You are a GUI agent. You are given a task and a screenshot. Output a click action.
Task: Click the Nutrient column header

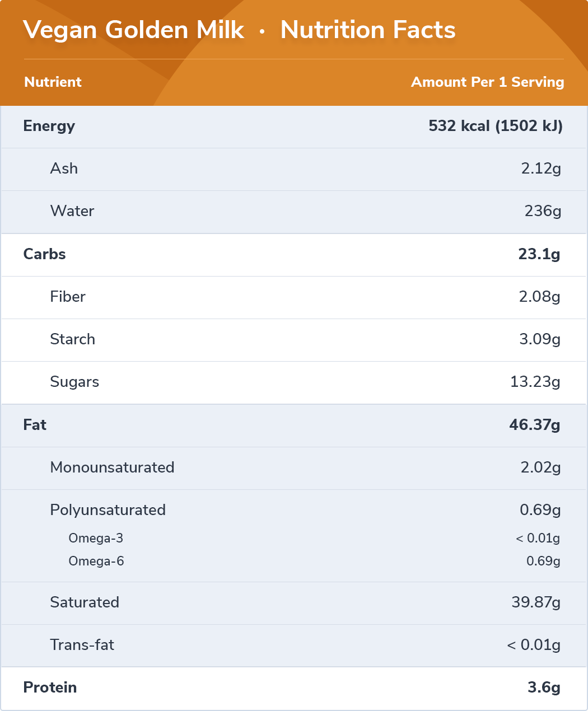pyautogui.click(x=53, y=82)
